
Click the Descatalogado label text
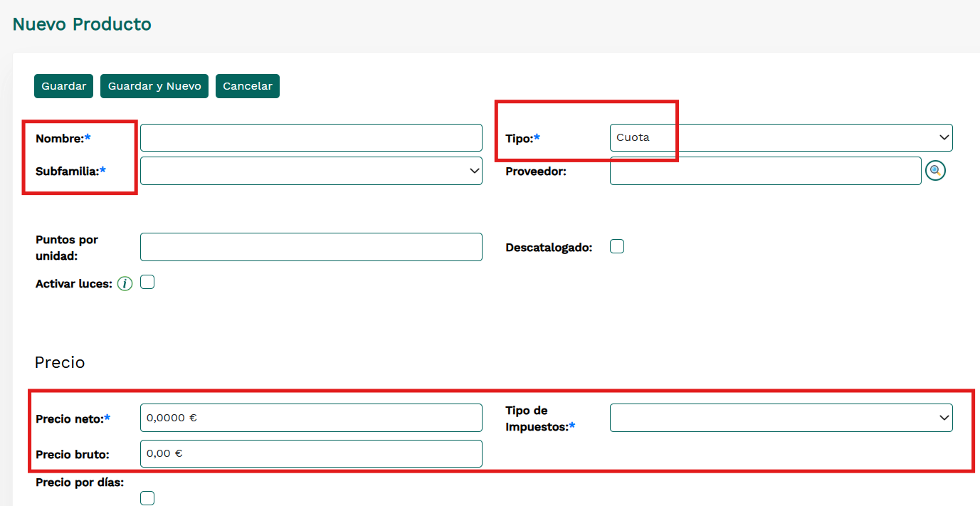point(549,248)
